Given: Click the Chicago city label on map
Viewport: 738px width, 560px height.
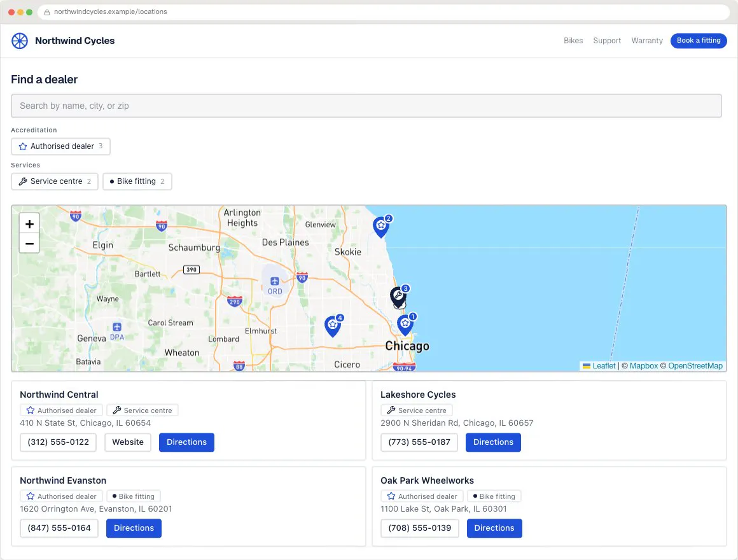Looking at the screenshot, I should [x=407, y=346].
